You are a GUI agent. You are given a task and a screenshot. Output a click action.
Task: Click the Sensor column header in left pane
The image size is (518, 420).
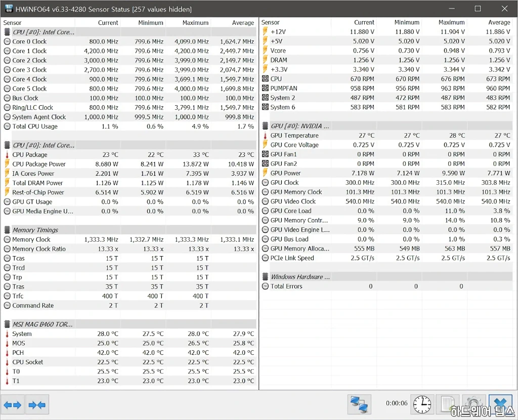(12, 23)
